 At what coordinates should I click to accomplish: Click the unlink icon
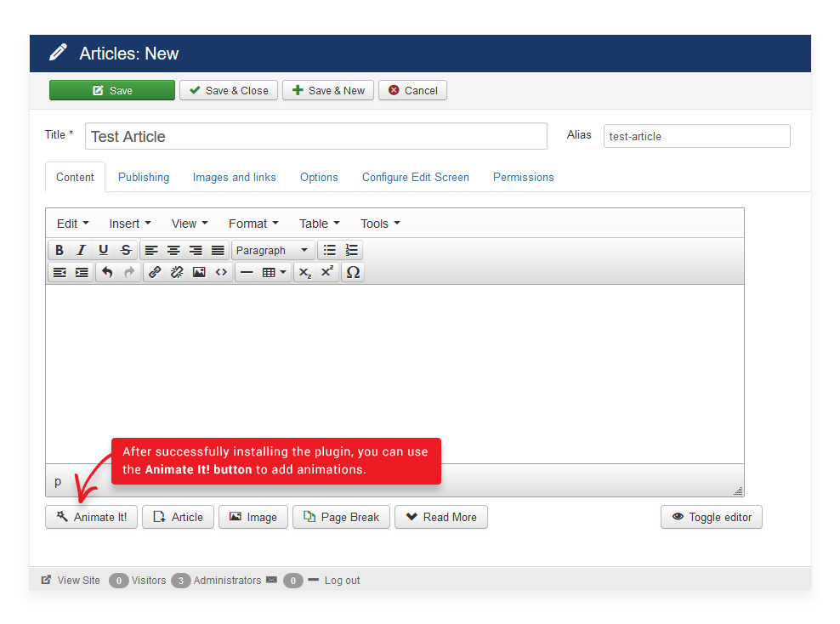pyautogui.click(x=177, y=273)
